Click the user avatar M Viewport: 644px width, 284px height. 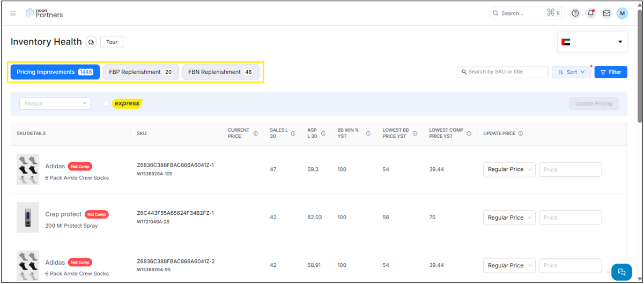coord(622,13)
